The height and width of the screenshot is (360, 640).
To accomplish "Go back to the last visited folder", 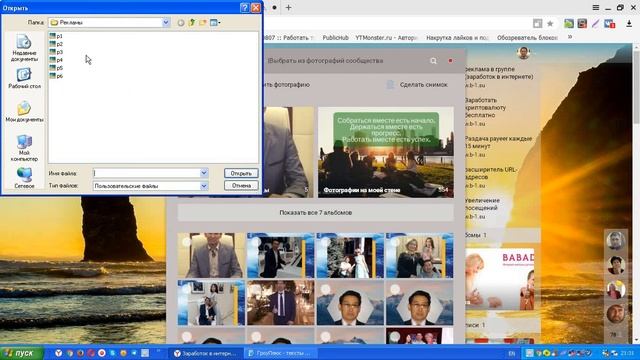I will click(x=181, y=23).
